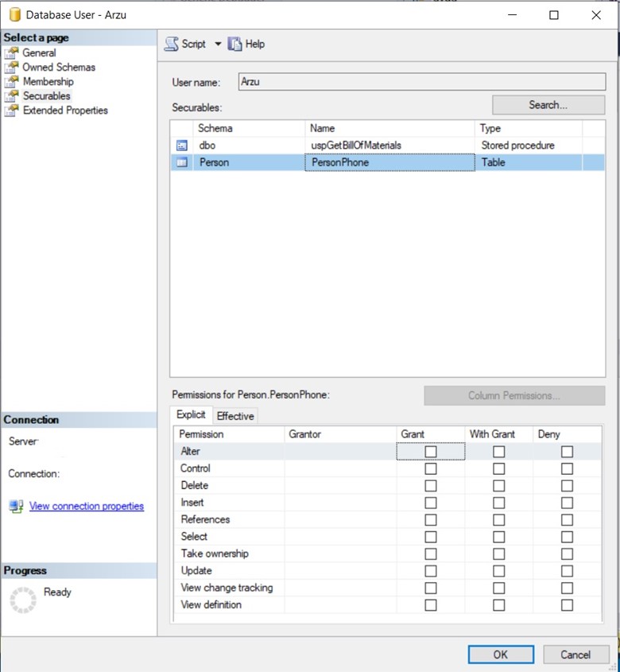Open the Membership page
This screenshot has width=620, height=672.
pyautogui.click(x=48, y=82)
